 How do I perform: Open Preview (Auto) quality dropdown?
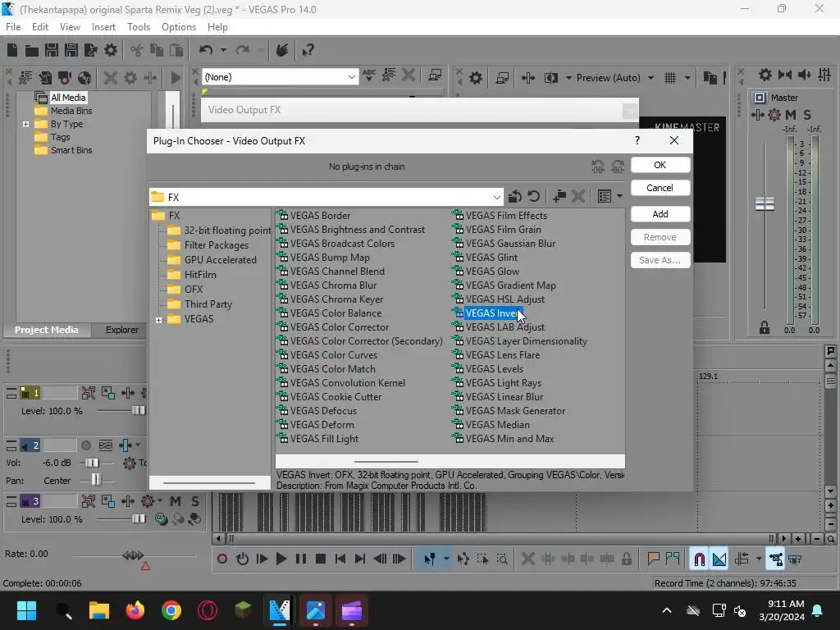pos(651,78)
